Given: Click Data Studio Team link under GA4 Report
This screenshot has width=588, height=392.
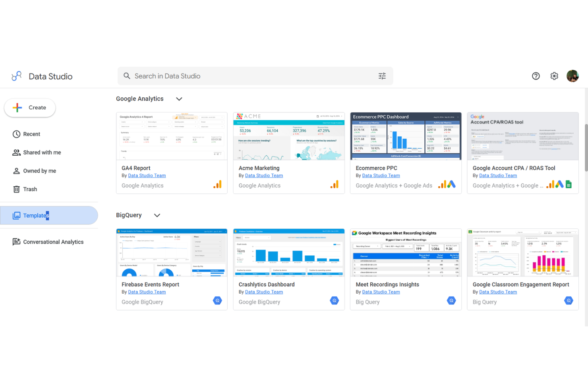Looking at the screenshot, I should 147,176.
